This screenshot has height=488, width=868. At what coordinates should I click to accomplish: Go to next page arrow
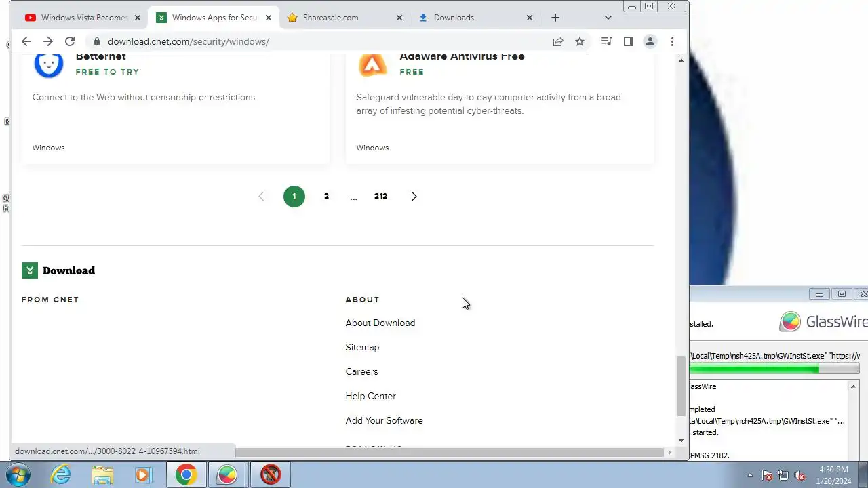click(x=414, y=196)
